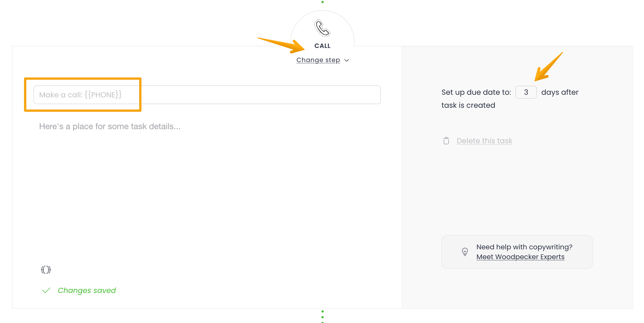
Task: Click the due date days number box
Action: (526, 92)
